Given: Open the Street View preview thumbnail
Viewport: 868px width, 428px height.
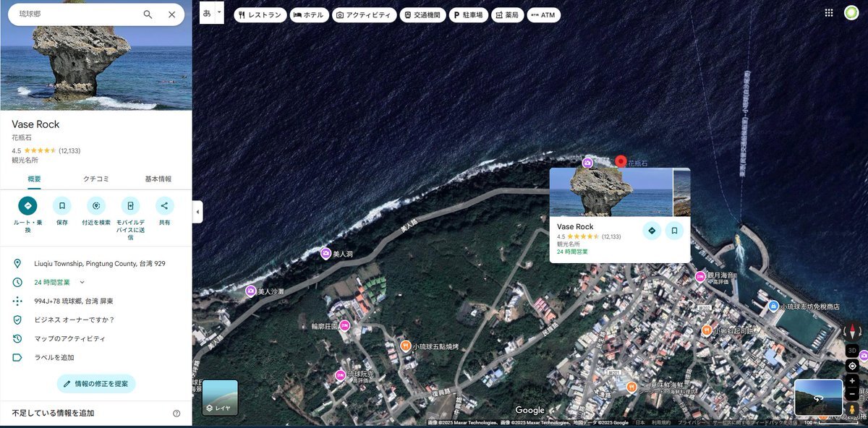Looking at the screenshot, I should tap(818, 398).
